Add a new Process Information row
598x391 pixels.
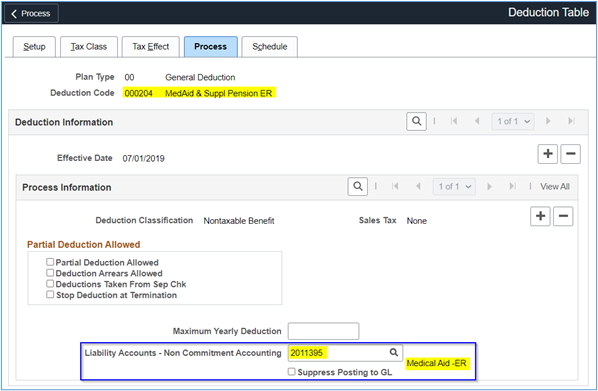point(540,216)
